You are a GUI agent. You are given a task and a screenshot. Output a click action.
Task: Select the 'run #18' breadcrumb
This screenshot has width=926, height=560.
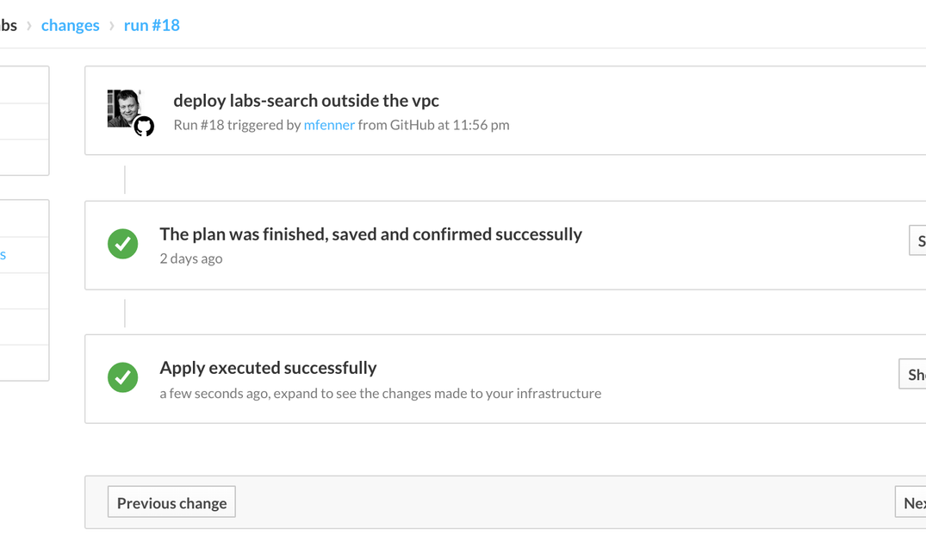(152, 25)
